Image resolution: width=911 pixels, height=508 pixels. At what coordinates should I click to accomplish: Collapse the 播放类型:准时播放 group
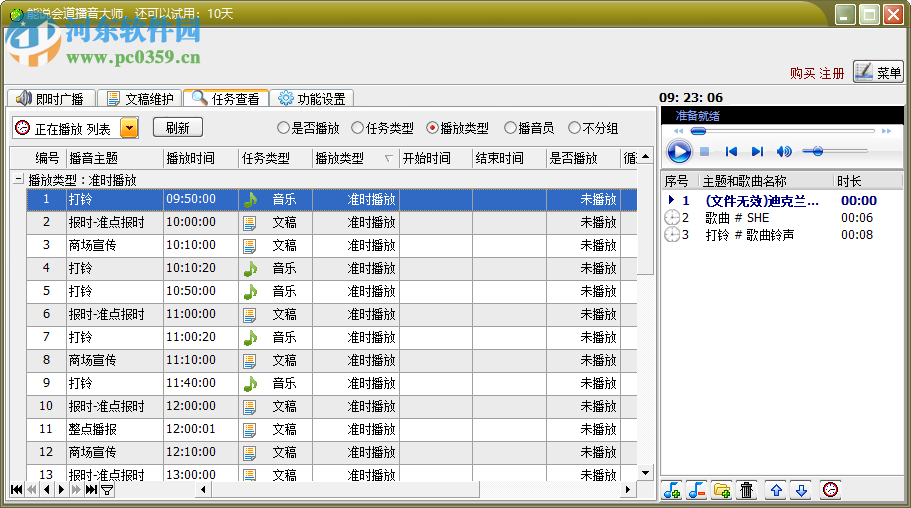coord(17,180)
